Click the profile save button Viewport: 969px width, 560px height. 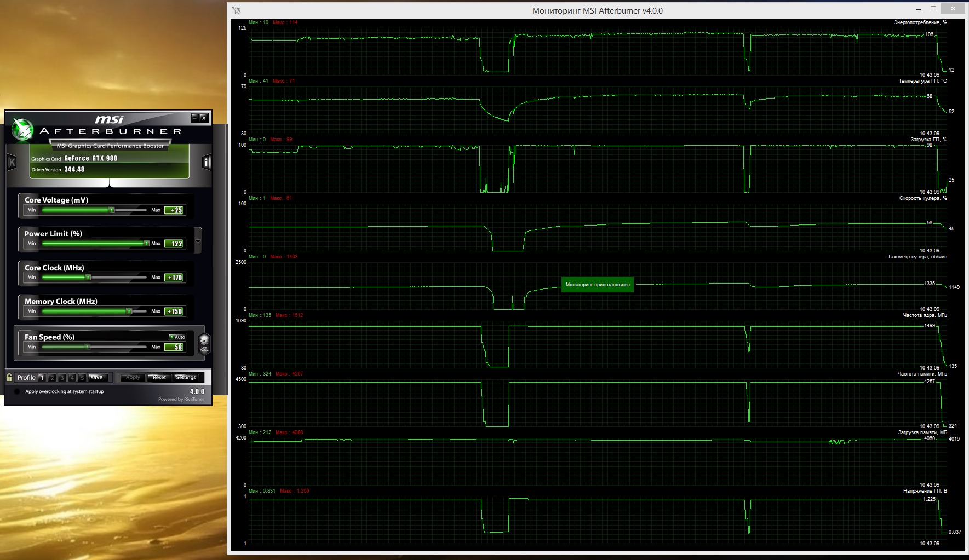pyautogui.click(x=96, y=377)
